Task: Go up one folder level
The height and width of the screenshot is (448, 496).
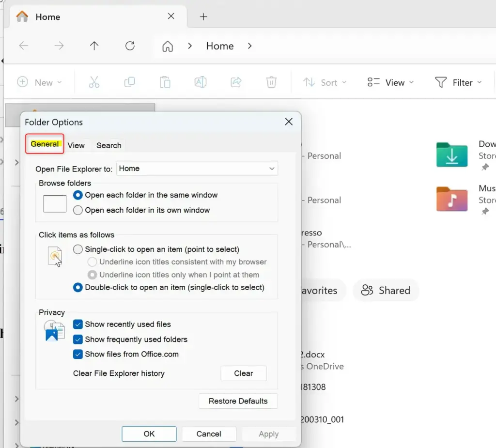Action: [x=94, y=46]
